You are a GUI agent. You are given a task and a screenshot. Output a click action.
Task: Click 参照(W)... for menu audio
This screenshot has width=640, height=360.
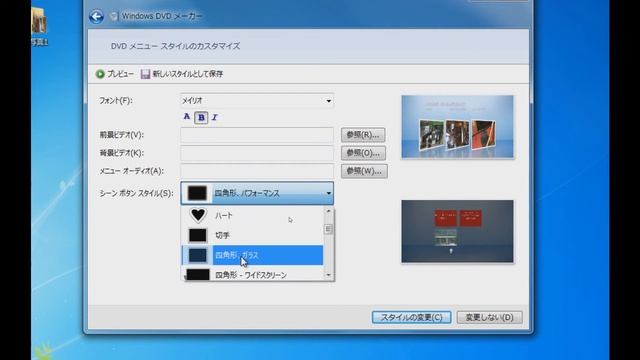pos(364,171)
